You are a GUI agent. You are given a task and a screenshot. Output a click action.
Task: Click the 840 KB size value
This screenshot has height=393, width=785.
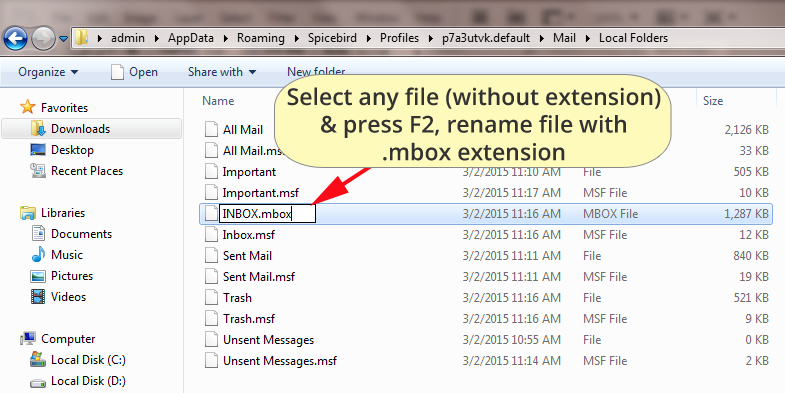[x=751, y=256]
